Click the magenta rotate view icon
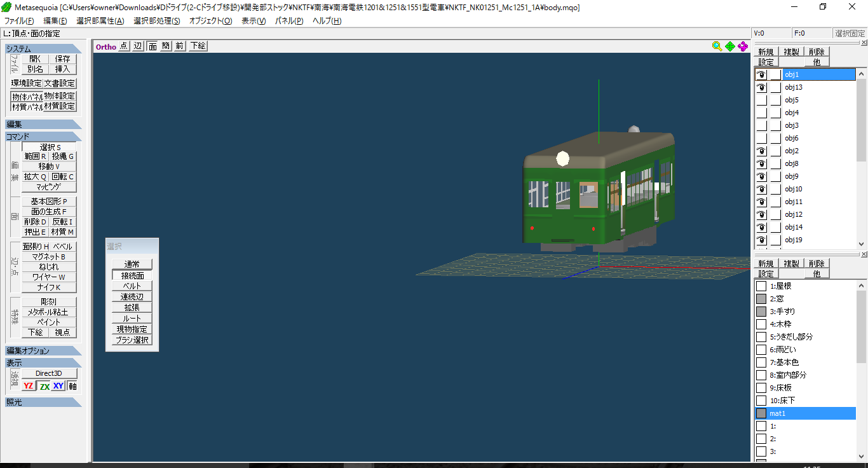This screenshot has height=468, width=868. (742, 46)
